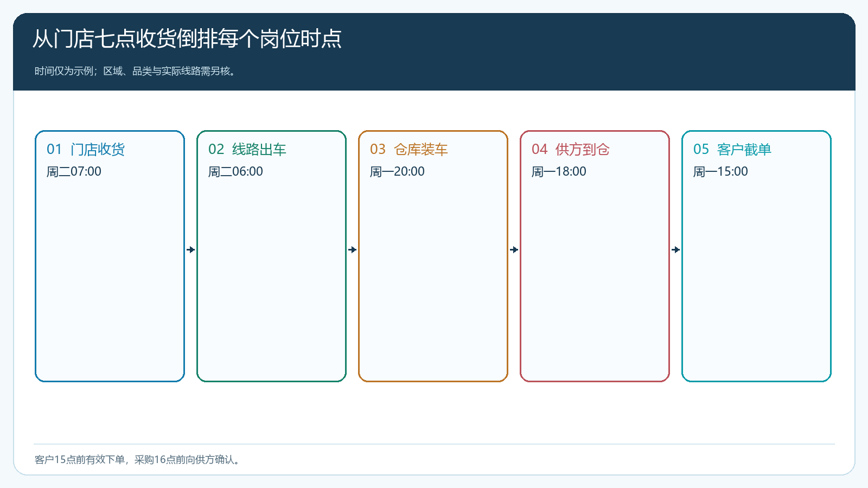Click the 01 门店收货 card heading

[86, 149]
